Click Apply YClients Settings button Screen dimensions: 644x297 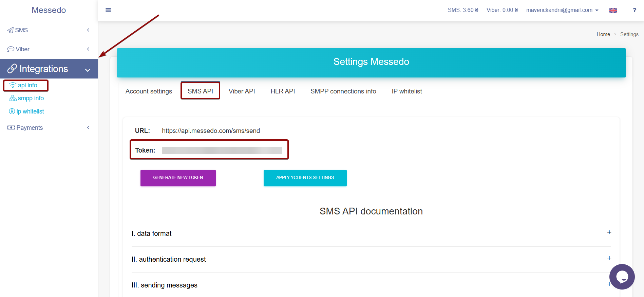[x=305, y=178]
